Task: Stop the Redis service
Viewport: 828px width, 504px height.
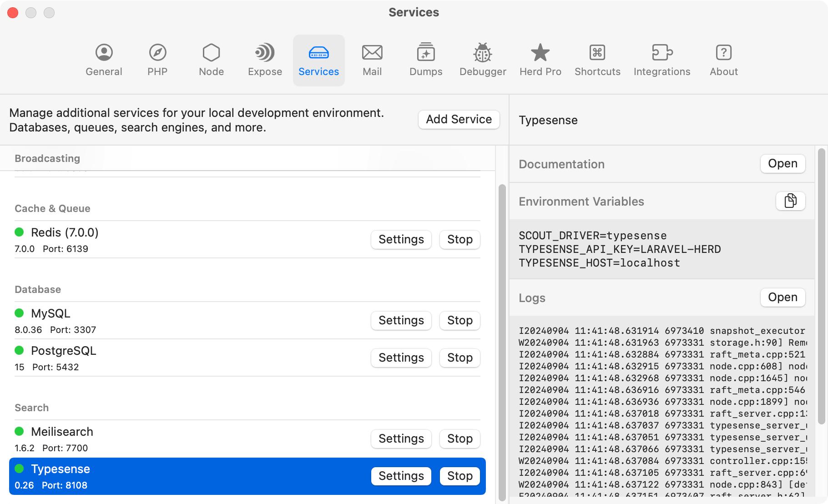Action: pyautogui.click(x=459, y=239)
